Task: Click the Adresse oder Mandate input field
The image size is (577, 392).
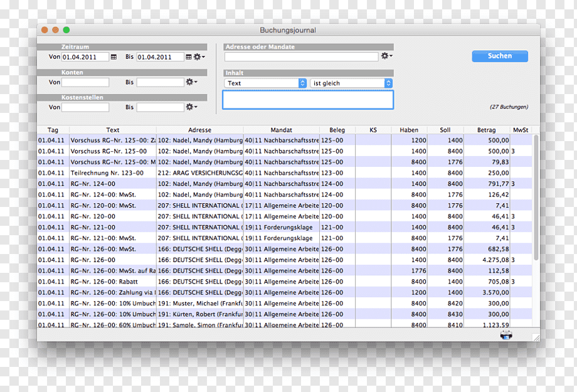Action: pyautogui.click(x=302, y=56)
